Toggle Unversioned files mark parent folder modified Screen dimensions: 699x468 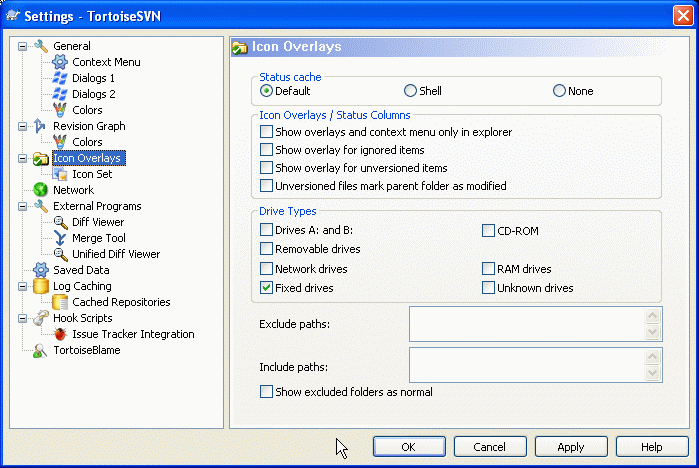click(266, 185)
